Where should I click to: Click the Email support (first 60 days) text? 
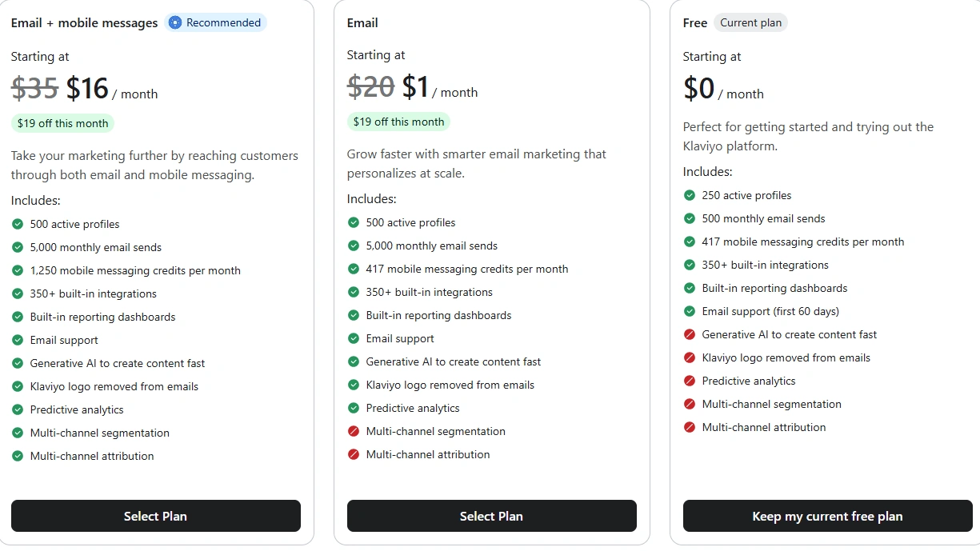tap(771, 311)
